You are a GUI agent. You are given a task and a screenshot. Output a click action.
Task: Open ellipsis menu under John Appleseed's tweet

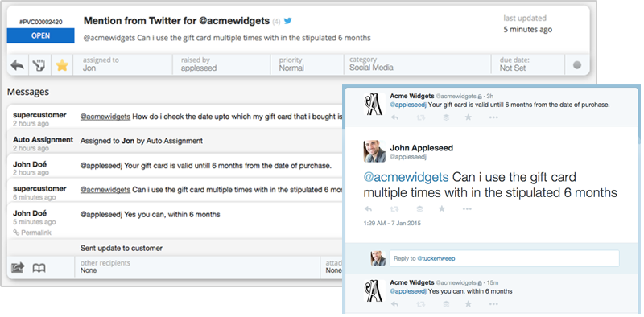(467, 208)
